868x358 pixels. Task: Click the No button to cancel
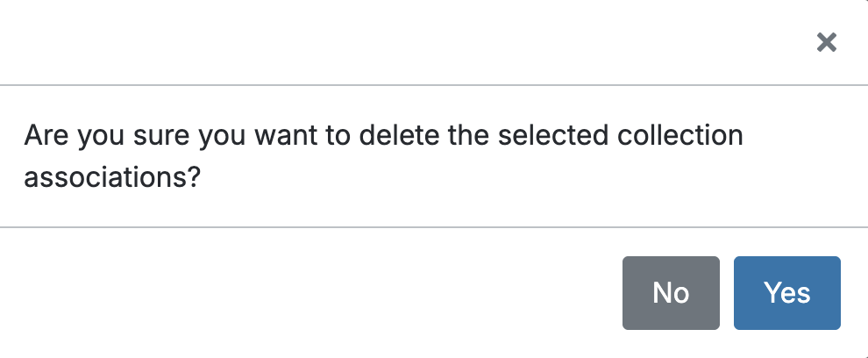(x=671, y=293)
